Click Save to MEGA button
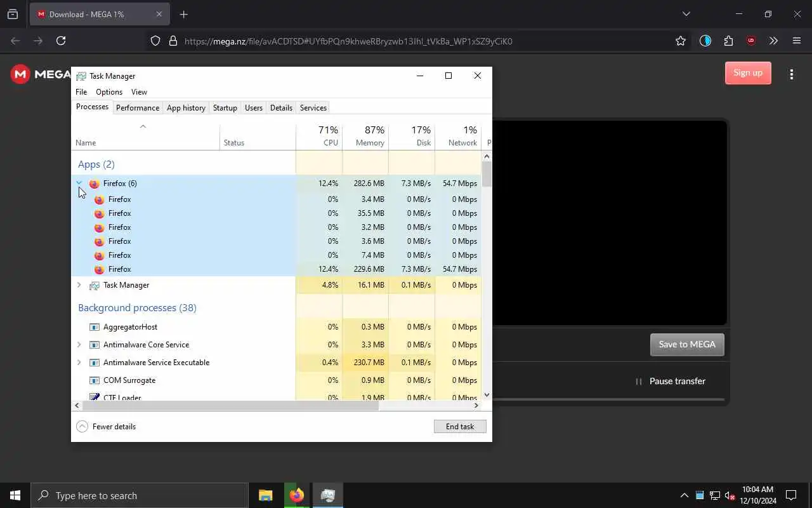 [687, 344]
